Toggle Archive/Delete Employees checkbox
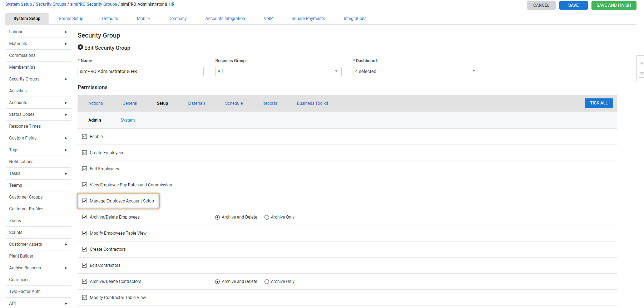The image size is (644, 308). [85, 217]
